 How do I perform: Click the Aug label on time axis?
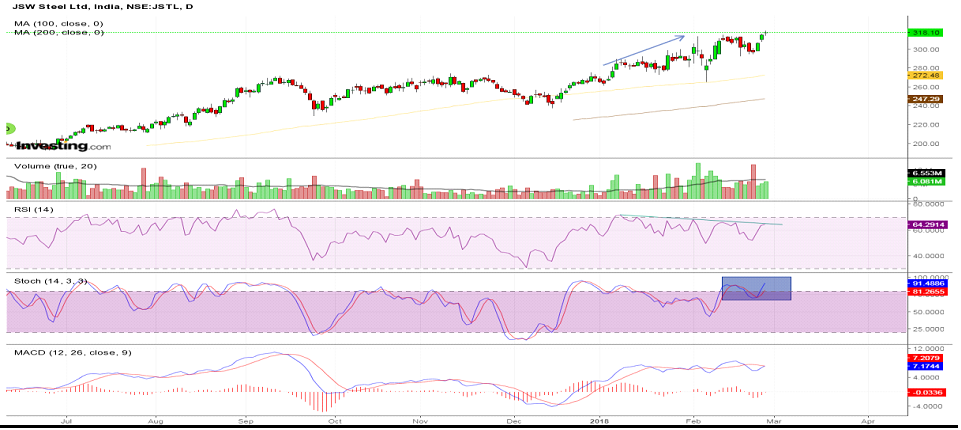coord(156,421)
